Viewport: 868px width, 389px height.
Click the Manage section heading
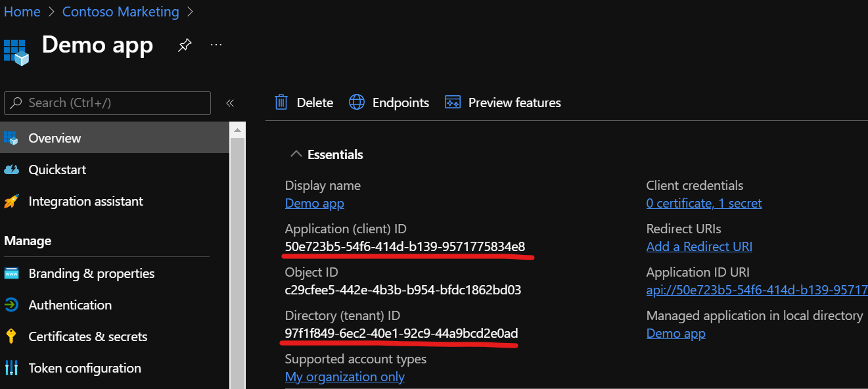pyautogui.click(x=28, y=240)
